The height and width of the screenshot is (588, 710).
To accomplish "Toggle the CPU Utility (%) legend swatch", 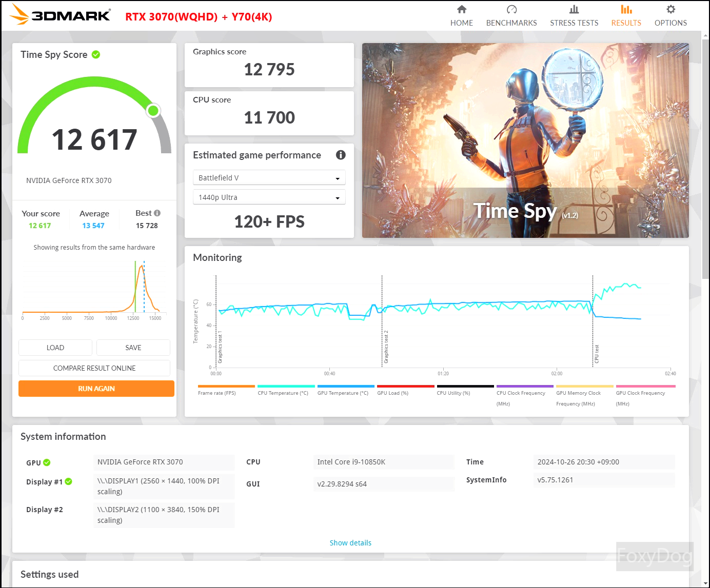I will 465,386.
